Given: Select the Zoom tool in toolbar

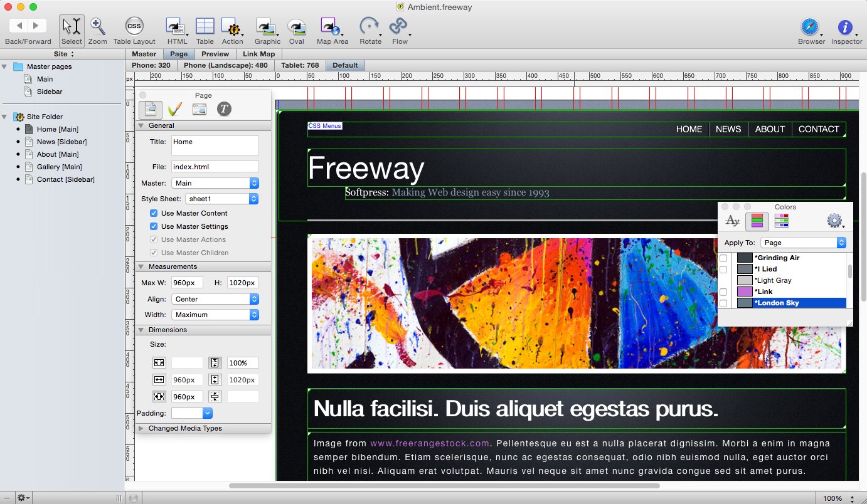Looking at the screenshot, I should point(97,27).
